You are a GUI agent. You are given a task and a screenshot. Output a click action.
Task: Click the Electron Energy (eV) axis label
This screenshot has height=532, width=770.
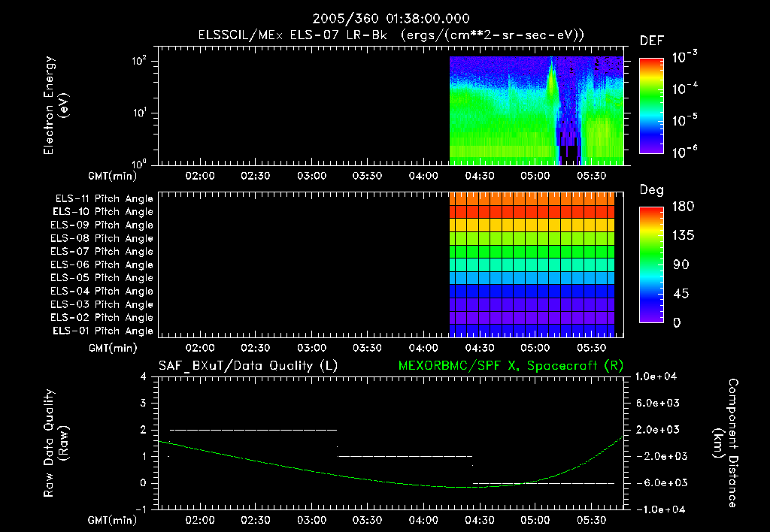click(x=56, y=105)
